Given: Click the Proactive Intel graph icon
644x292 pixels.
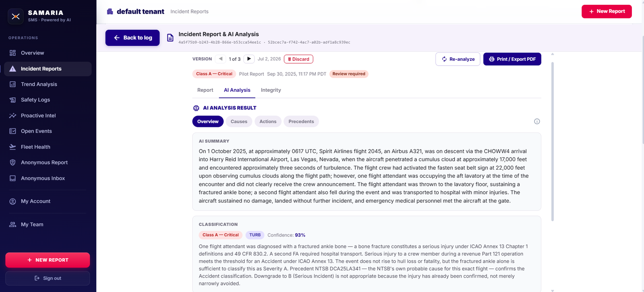Looking at the screenshot, I should 13,116.
